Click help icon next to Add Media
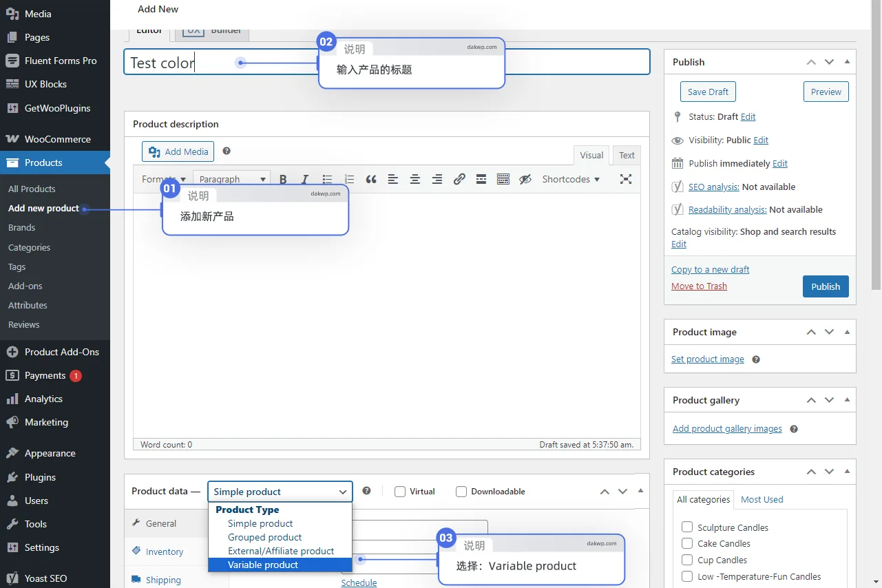The height and width of the screenshot is (588, 882). point(227,151)
